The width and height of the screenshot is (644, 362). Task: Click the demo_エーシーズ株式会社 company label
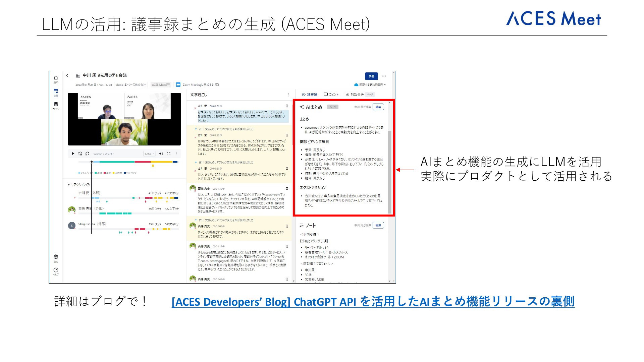coord(131,84)
